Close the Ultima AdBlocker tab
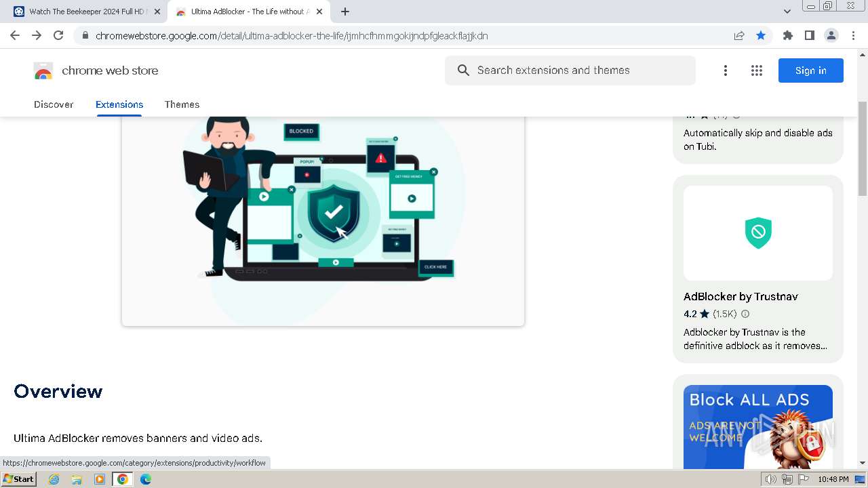This screenshot has width=868, height=488. point(319,12)
